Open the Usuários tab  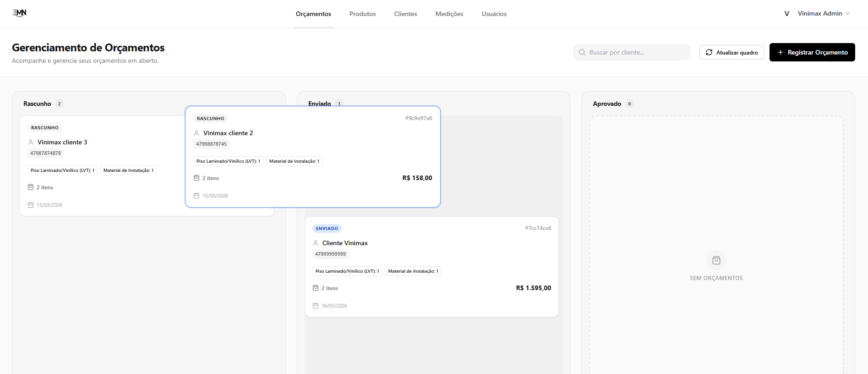494,14
